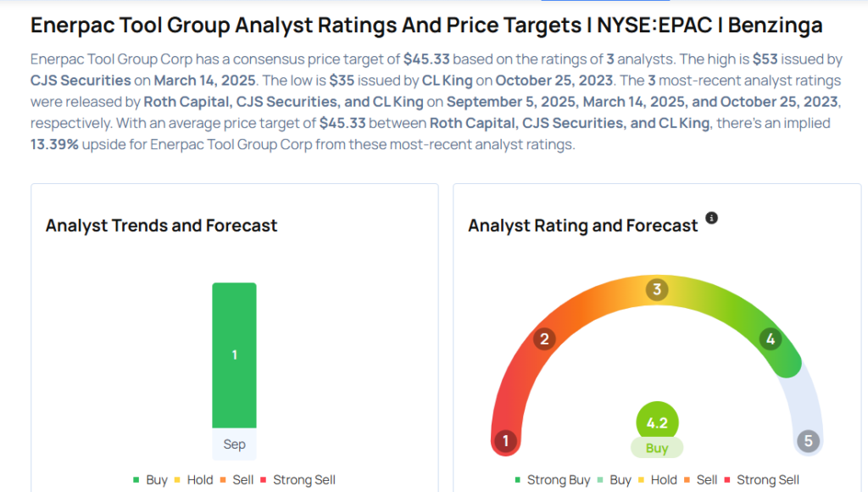Open CJS Securities link dated March 14, 2025
The height and width of the screenshot is (492, 868).
pos(81,81)
